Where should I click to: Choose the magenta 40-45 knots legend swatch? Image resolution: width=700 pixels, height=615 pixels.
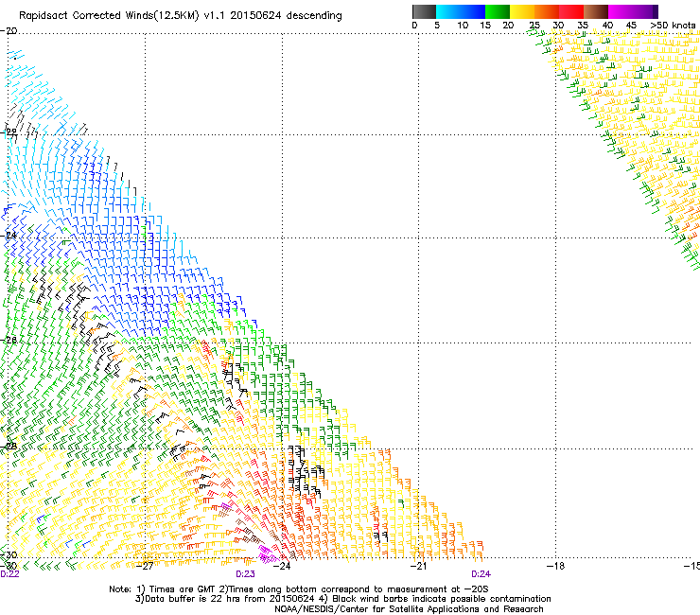(x=621, y=11)
